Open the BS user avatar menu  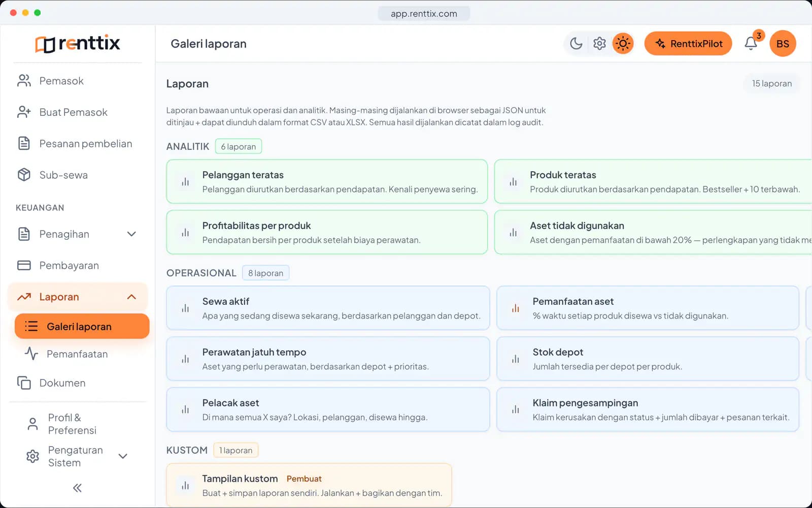pyautogui.click(x=783, y=44)
